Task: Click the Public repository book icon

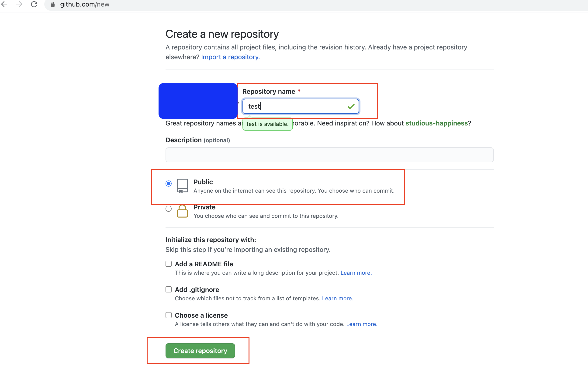Action: (182, 186)
